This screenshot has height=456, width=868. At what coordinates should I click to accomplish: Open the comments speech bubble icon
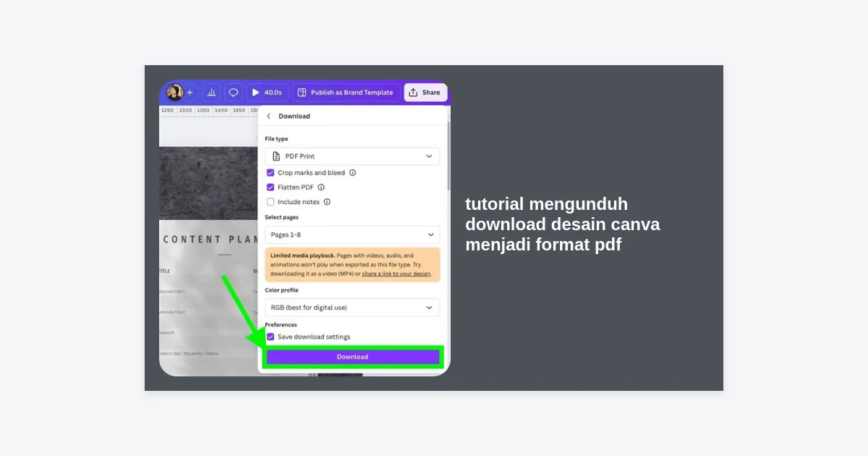[x=233, y=93]
